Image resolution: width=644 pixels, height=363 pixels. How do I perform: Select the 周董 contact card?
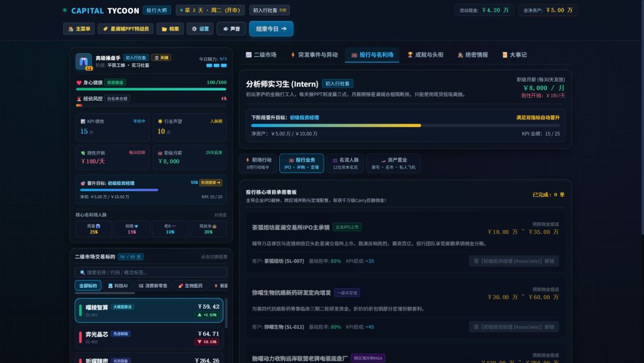point(94,229)
